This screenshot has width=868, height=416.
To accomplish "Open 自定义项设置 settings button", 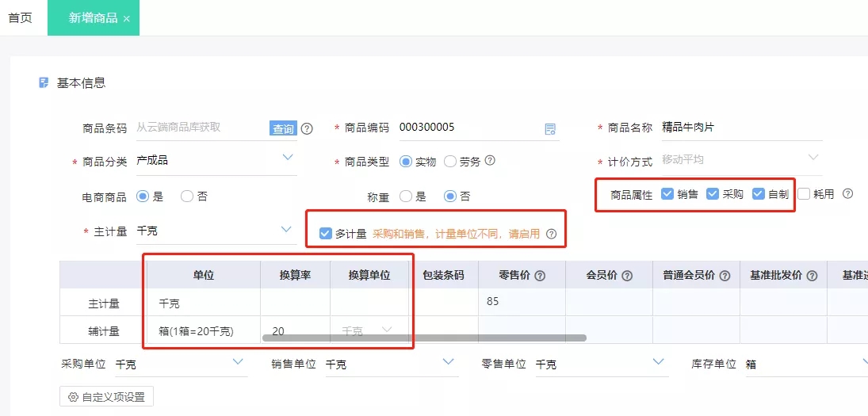I will click(107, 397).
